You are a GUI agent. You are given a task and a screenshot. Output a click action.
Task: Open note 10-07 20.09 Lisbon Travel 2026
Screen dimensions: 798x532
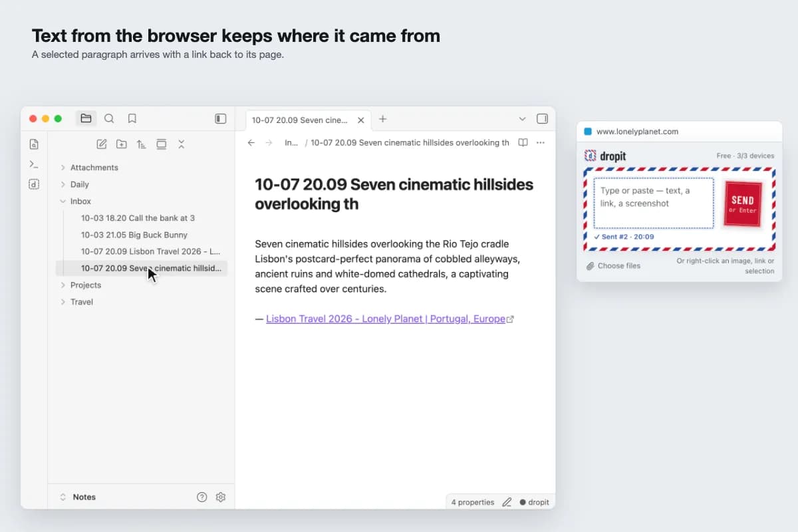pyautogui.click(x=150, y=251)
